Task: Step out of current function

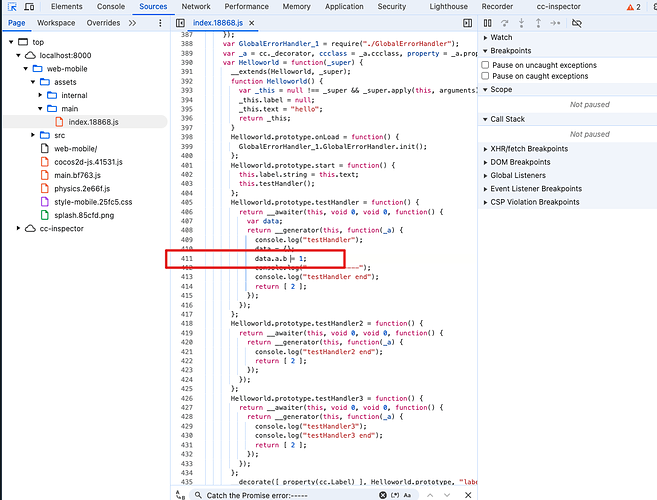Action: pyautogui.click(x=538, y=23)
